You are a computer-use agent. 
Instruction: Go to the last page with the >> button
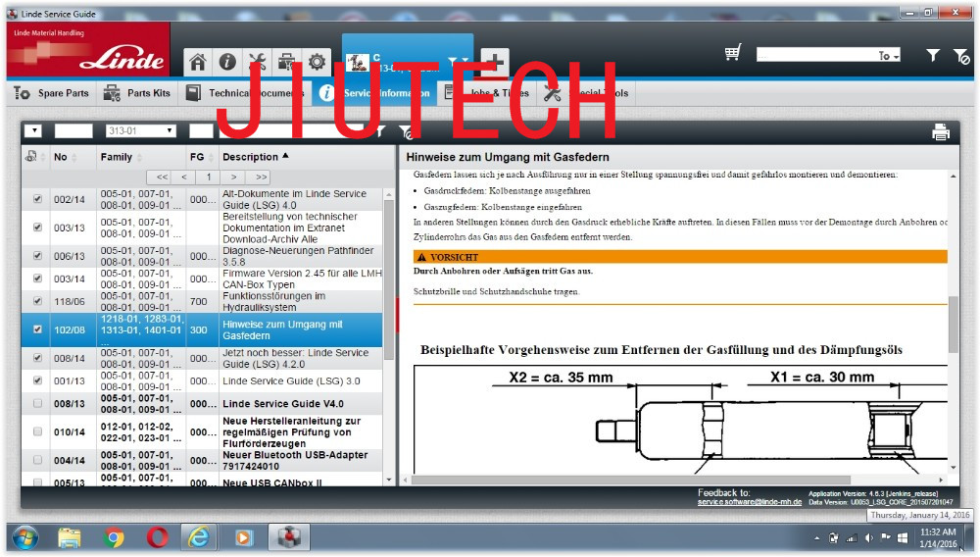(261, 177)
